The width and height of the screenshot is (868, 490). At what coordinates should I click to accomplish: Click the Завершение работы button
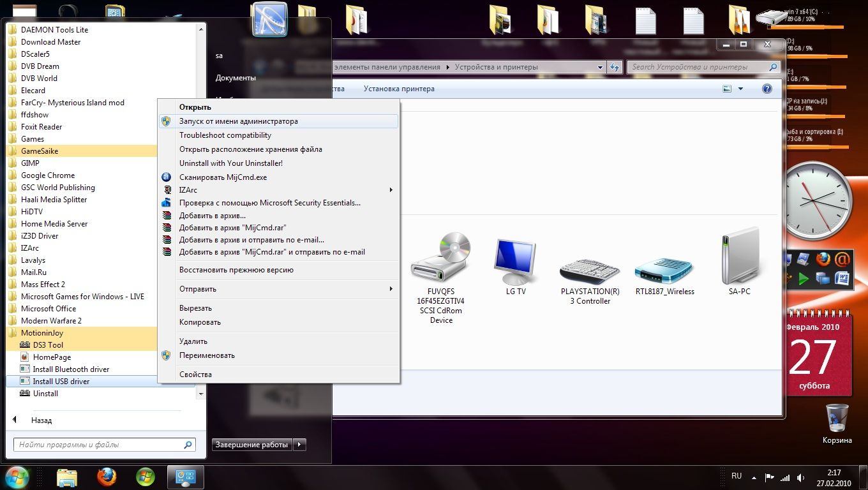(x=251, y=445)
